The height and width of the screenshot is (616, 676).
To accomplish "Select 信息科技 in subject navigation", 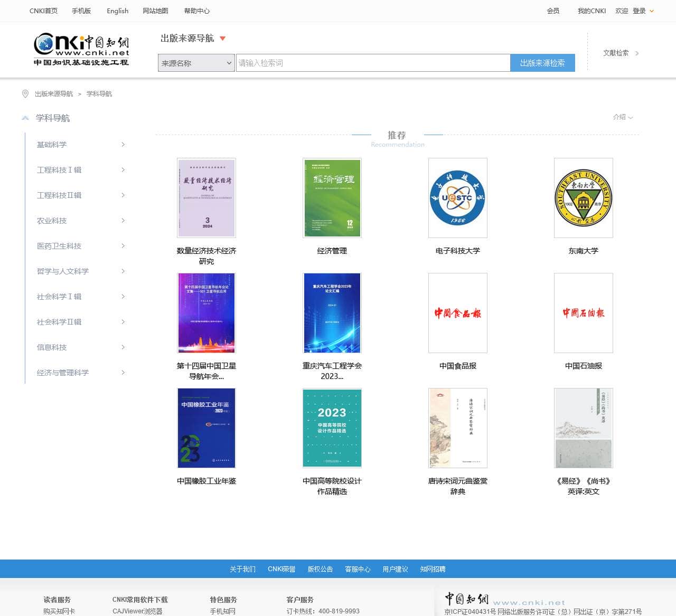I will click(52, 347).
